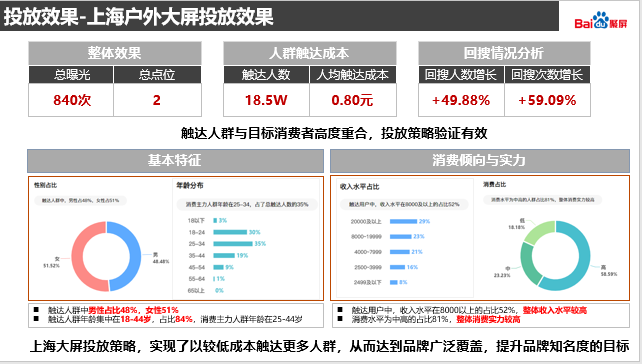Click the 回搜情况分析 section header
The image size is (642, 364).
click(504, 53)
